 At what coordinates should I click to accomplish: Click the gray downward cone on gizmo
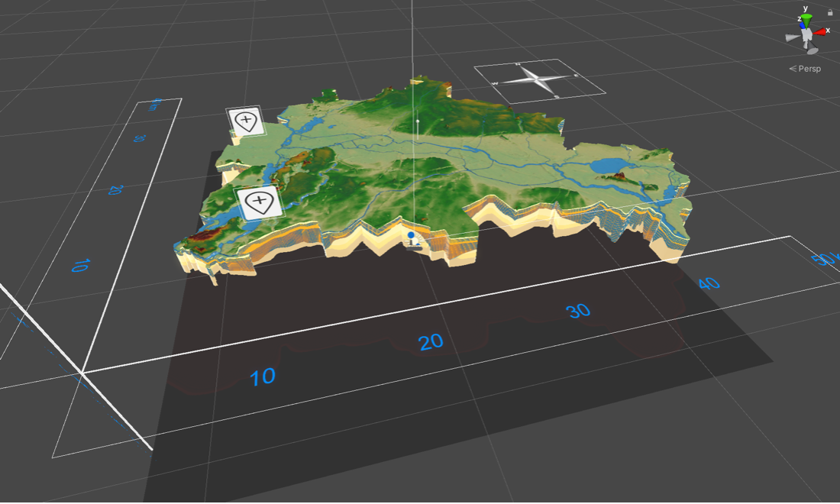pyautogui.click(x=812, y=50)
